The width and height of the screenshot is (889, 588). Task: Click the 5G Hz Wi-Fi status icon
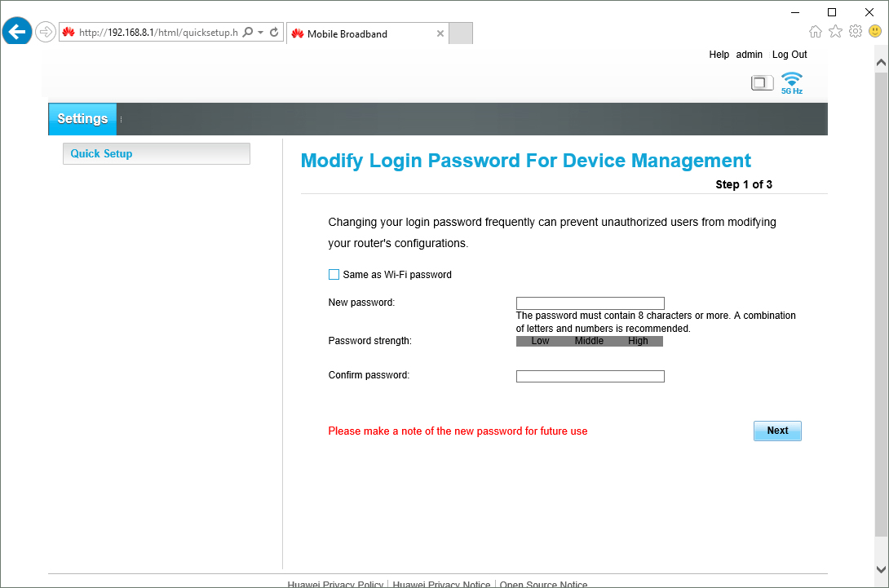791,82
